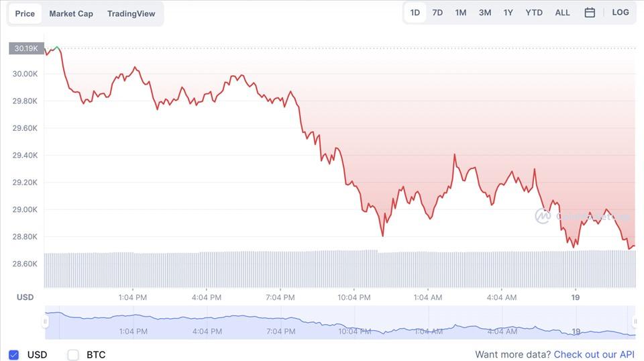Switch chart to 1M range

coord(461,13)
